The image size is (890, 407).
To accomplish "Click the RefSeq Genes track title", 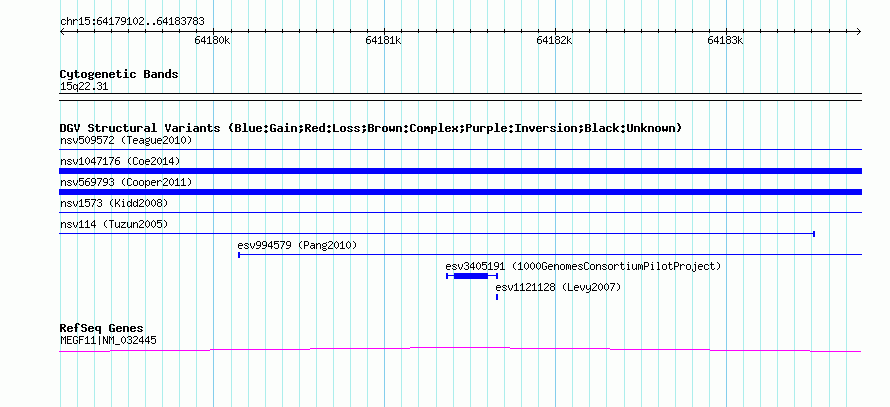I will click(x=102, y=328).
